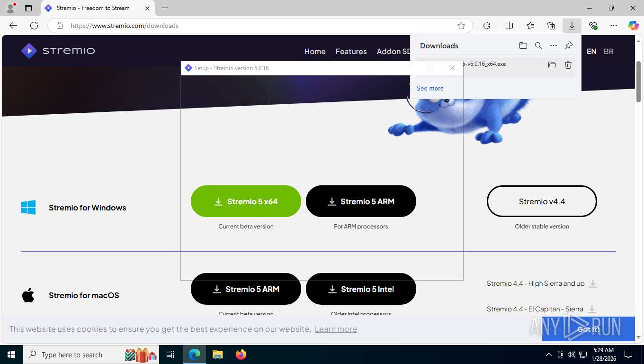
Task: Switch site language to BR
Action: point(608,51)
